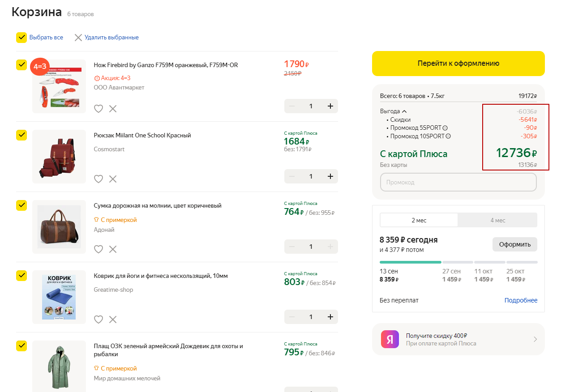
Task: Decrease quantity of the Miilant backpack
Action: tap(292, 176)
